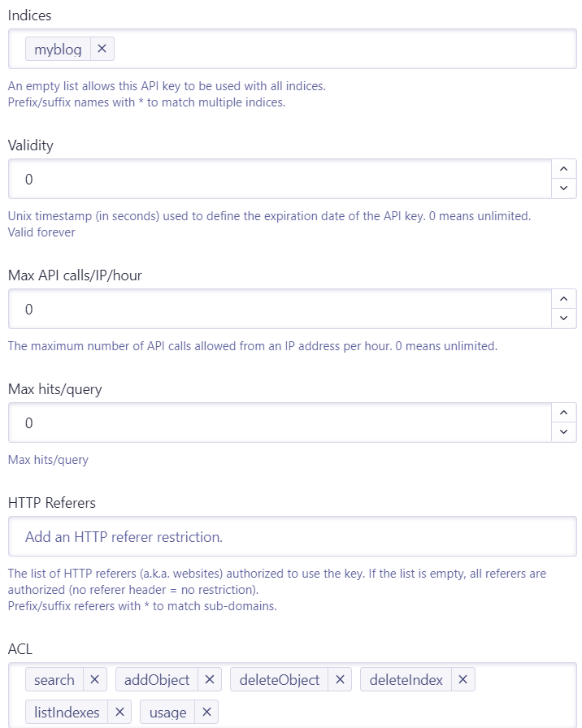Remove the addObject ACL tag
582x728 pixels.
[209, 680]
